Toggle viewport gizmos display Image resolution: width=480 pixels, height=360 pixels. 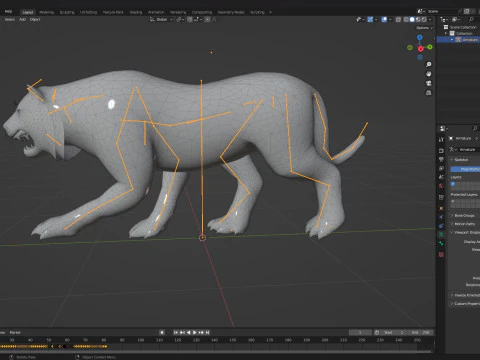point(370,19)
